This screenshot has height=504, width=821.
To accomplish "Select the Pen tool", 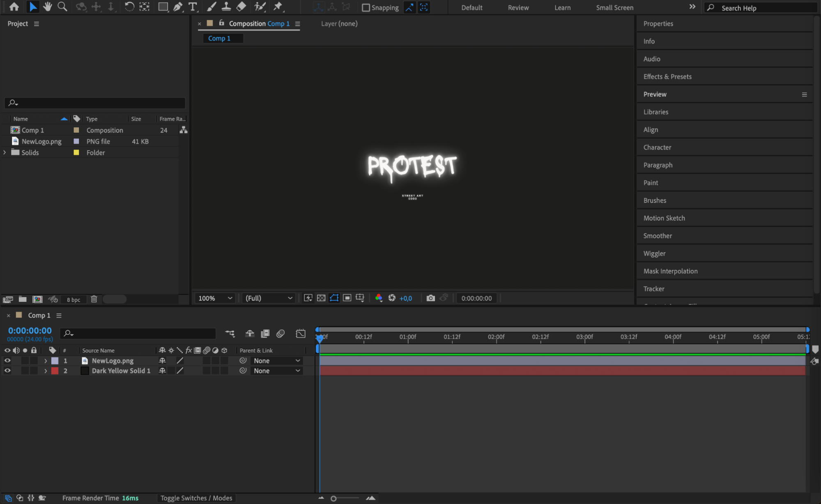I will pos(178,7).
